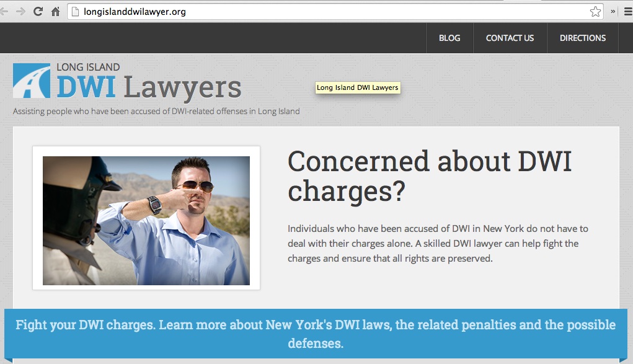Click the blue road logo icon
This screenshot has width=633, height=364.
point(32,81)
